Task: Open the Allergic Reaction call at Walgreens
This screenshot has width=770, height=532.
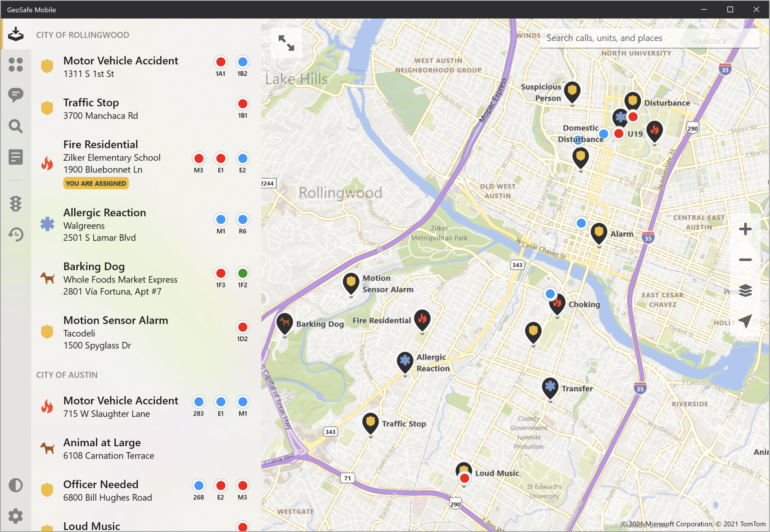Action: tap(146, 225)
